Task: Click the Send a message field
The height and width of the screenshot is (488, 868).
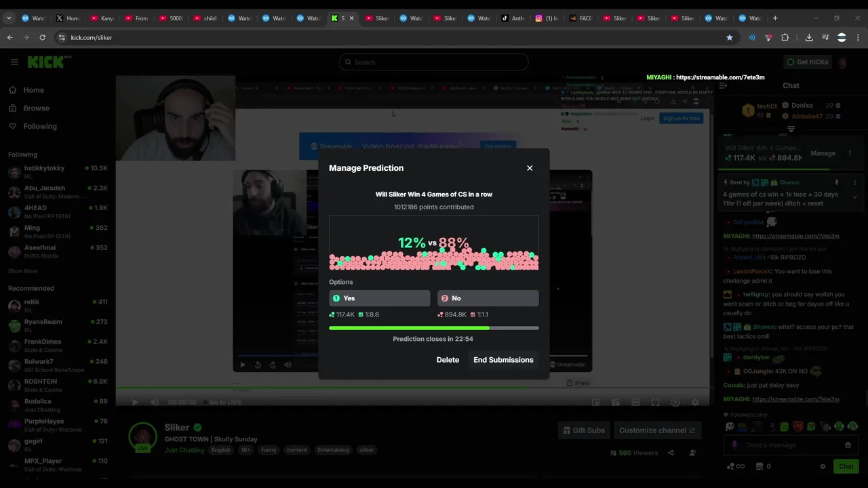Action: click(790, 445)
